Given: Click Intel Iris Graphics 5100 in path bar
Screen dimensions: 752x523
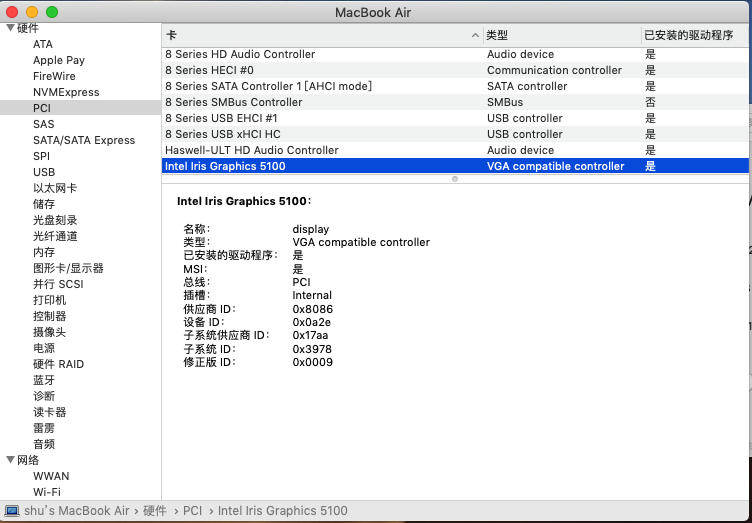Looking at the screenshot, I should (282, 511).
